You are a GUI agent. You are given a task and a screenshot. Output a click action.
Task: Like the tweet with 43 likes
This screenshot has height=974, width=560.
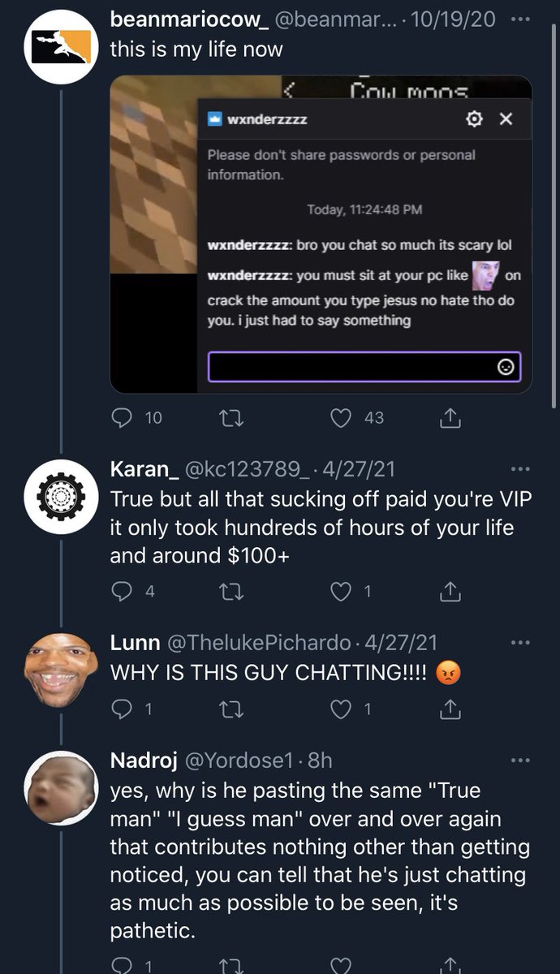[342, 419]
